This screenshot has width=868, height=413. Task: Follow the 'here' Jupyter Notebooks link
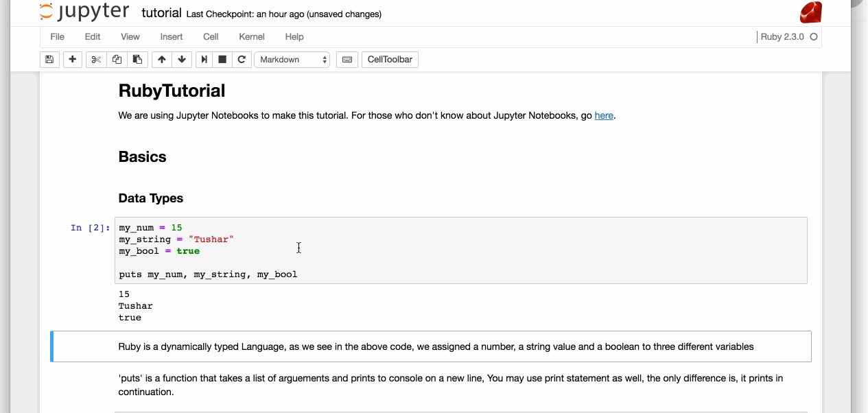click(x=604, y=115)
